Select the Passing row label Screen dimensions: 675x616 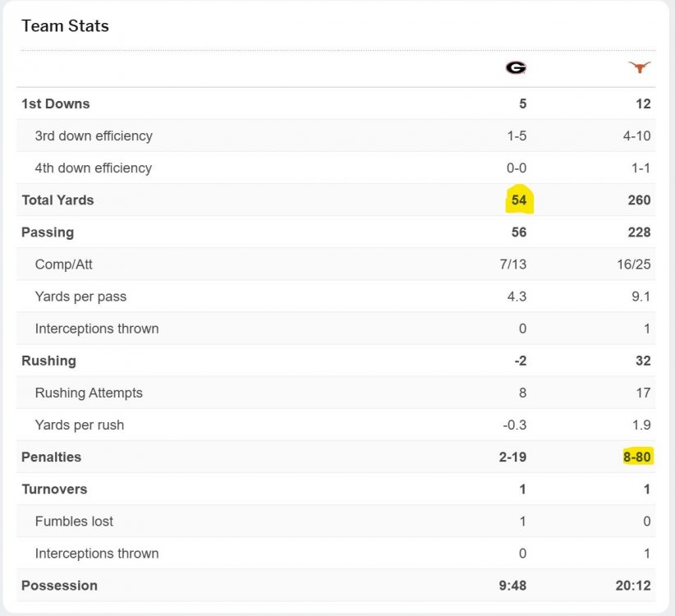(48, 232)
